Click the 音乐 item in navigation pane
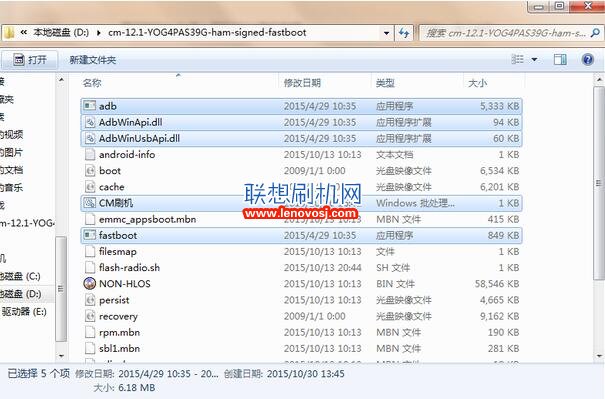The image size is (605, 399). 11,188
